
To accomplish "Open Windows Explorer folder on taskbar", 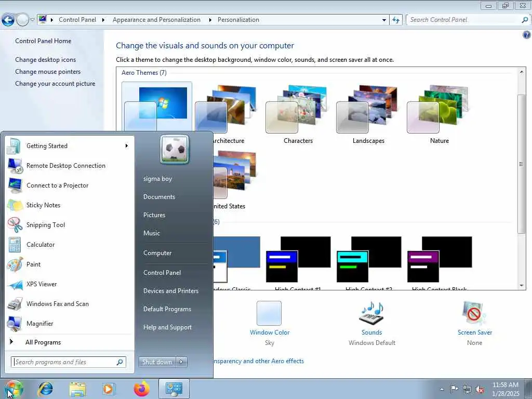I will [x=78, y=389].
